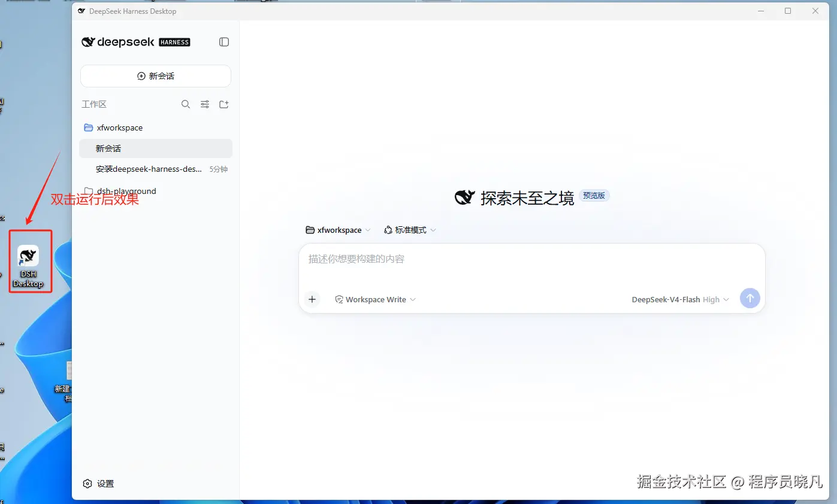Collapse the xfworkspace folder in sidebar
This screenshot has width=837, height=504.
156,127
